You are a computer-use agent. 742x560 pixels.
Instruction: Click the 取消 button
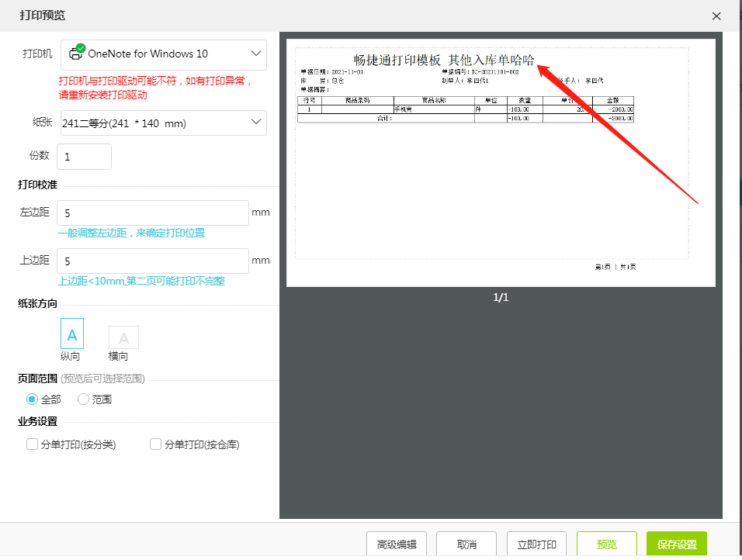click(466, 544)
